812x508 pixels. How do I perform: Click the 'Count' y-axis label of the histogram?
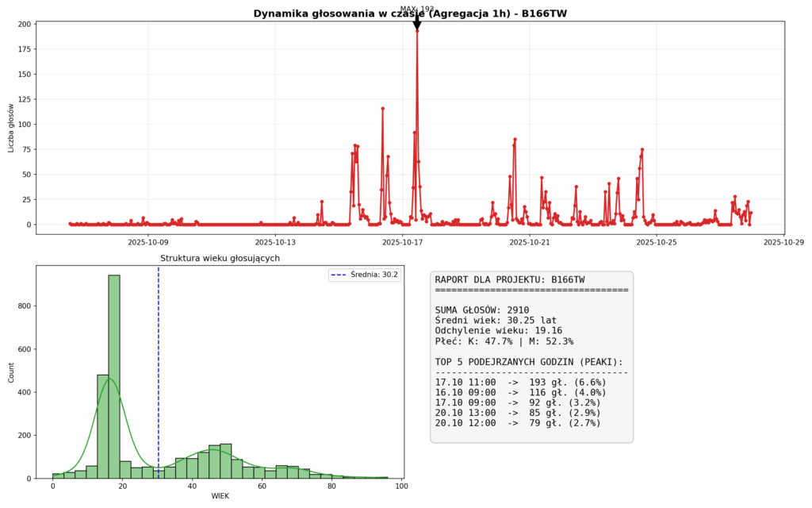click(x=12, y=372)
